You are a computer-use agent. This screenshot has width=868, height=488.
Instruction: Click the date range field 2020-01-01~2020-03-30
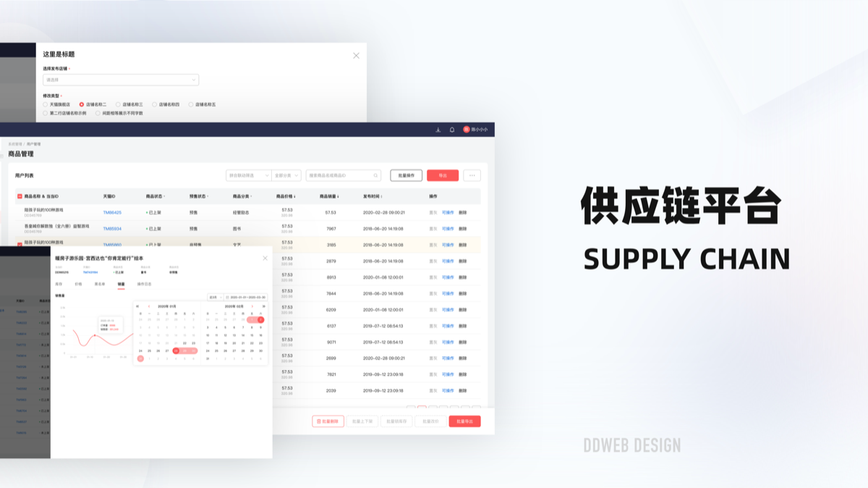click(x=245, y=297)
